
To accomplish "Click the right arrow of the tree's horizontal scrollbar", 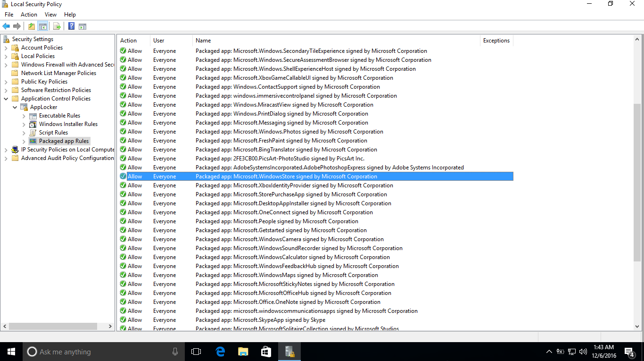I will point(111,326).
